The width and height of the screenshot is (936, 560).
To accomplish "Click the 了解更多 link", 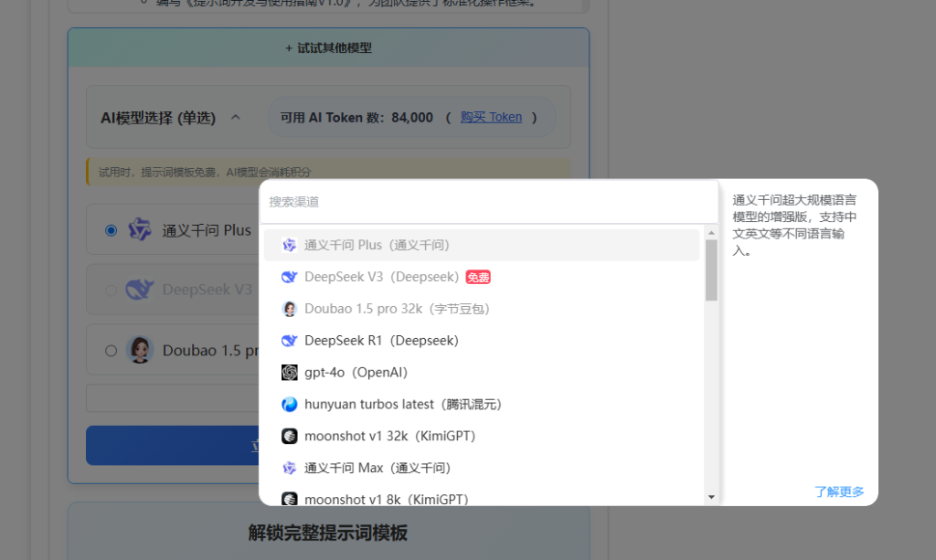I will tap(838, 491).
